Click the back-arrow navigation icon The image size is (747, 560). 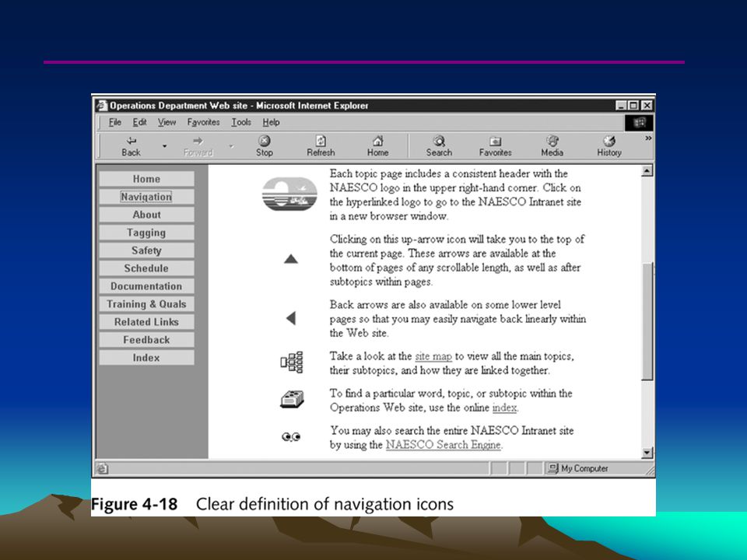291,318
